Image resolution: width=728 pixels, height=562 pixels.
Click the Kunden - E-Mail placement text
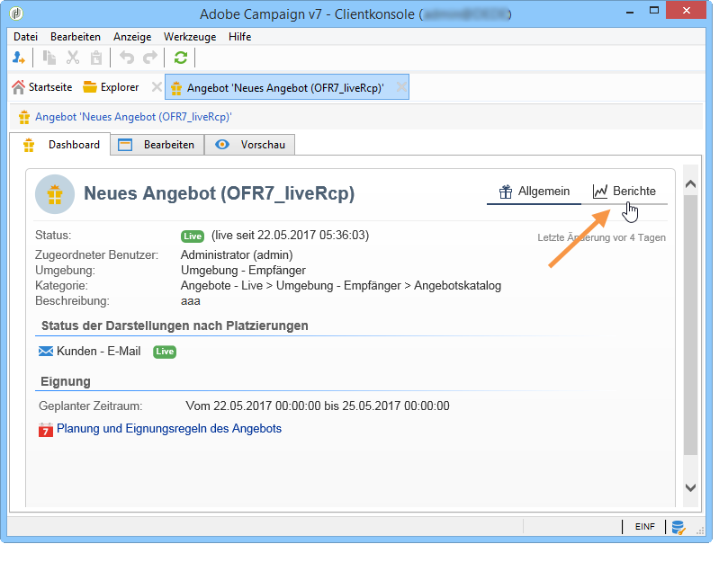(98, 352)
